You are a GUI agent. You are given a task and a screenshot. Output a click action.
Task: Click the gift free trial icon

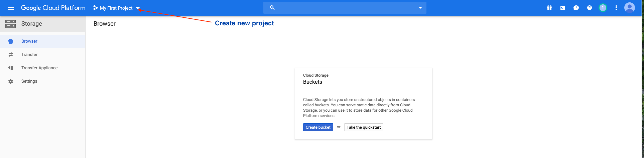[x=549, y=8]
